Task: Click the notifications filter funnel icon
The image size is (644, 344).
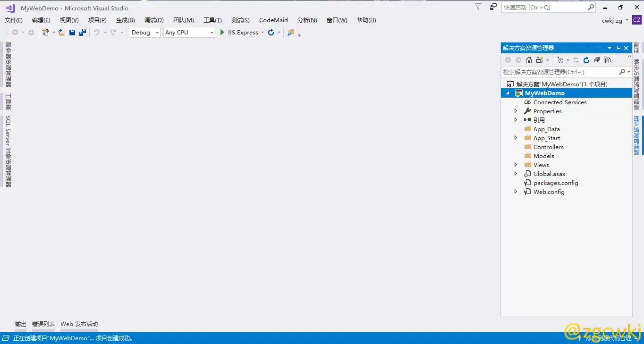Action: pyautogui.click(x=478, y=7)
